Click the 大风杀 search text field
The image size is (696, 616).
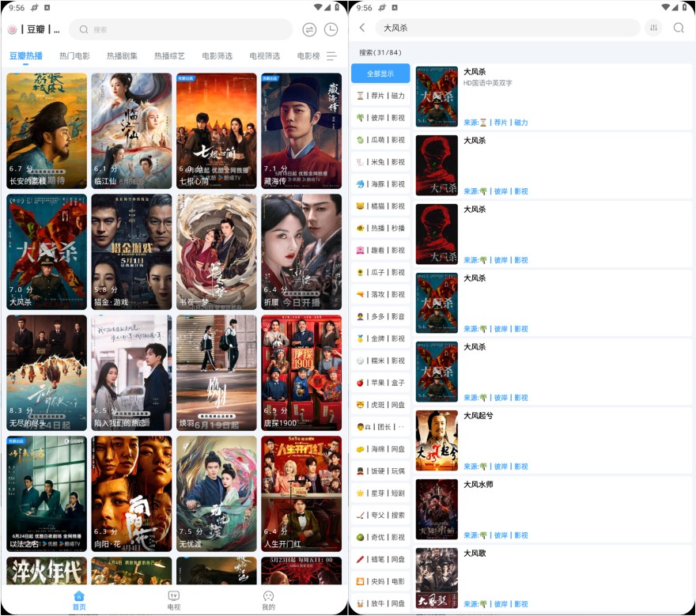(507, 28)
